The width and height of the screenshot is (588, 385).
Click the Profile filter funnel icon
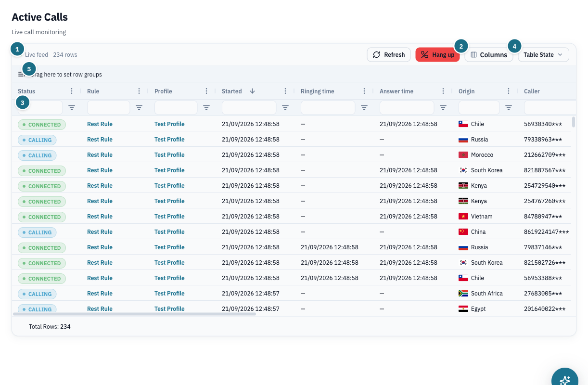(206, 107)
